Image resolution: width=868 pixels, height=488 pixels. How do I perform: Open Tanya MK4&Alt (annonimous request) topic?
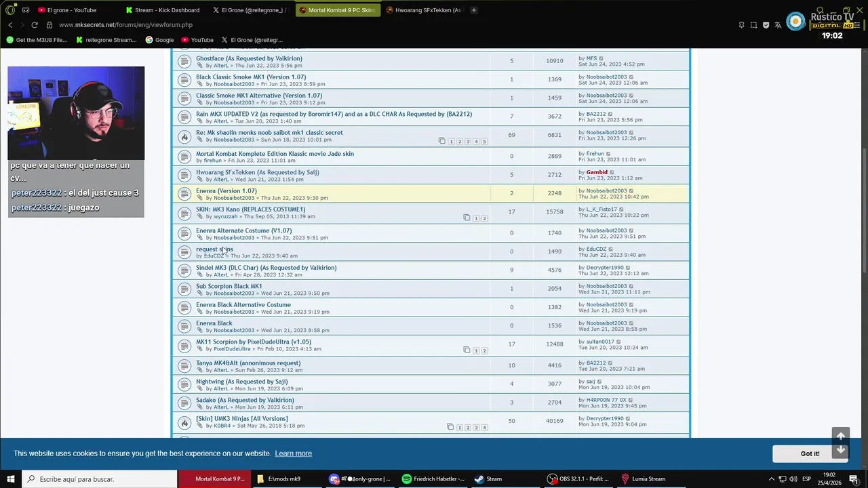[248, 363]
